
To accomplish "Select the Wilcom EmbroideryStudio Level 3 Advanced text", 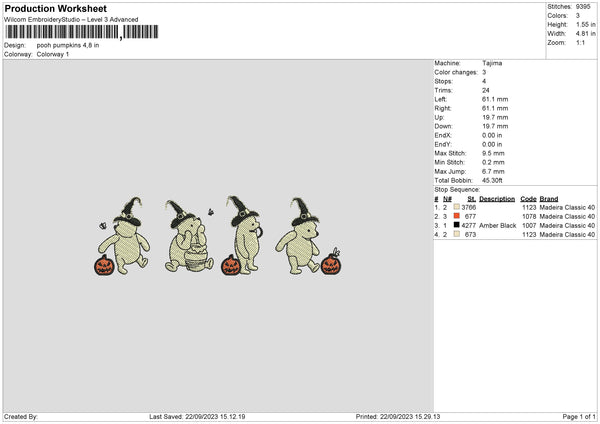I will tap(71, 20).
